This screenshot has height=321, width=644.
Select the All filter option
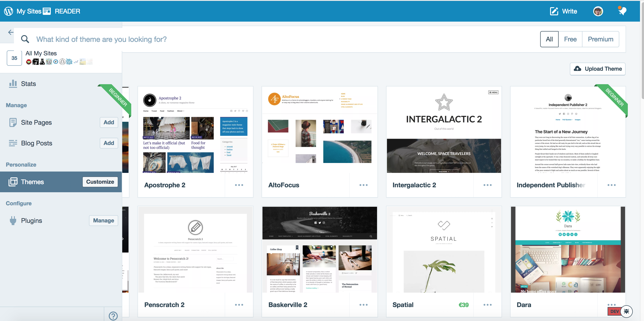[x=549, y=39]
